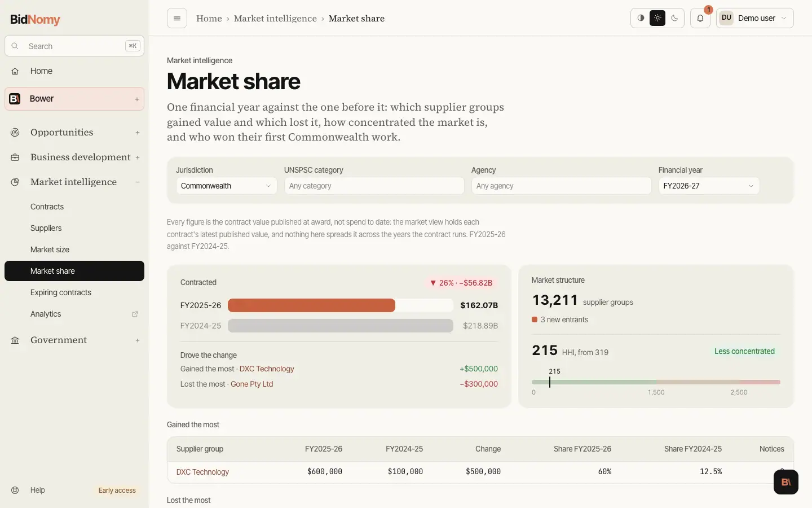The image size is (812, 508).
Task: Click the Help lifebuoy icon
Action: point(15,490)
